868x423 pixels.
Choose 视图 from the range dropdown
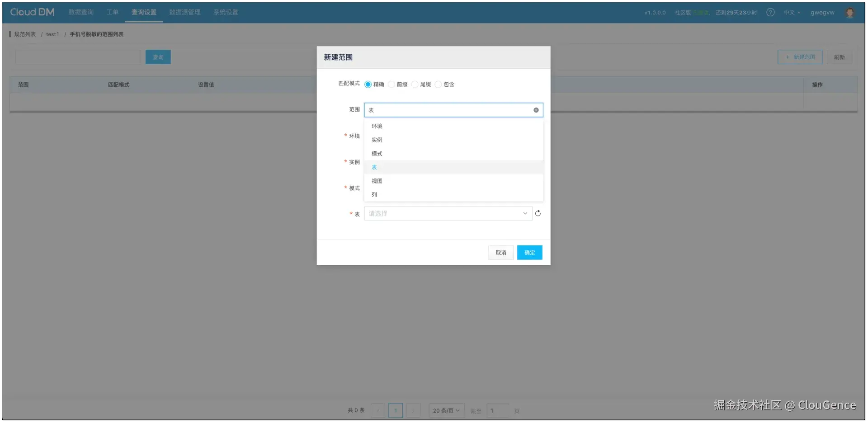[x=453, y=181]
